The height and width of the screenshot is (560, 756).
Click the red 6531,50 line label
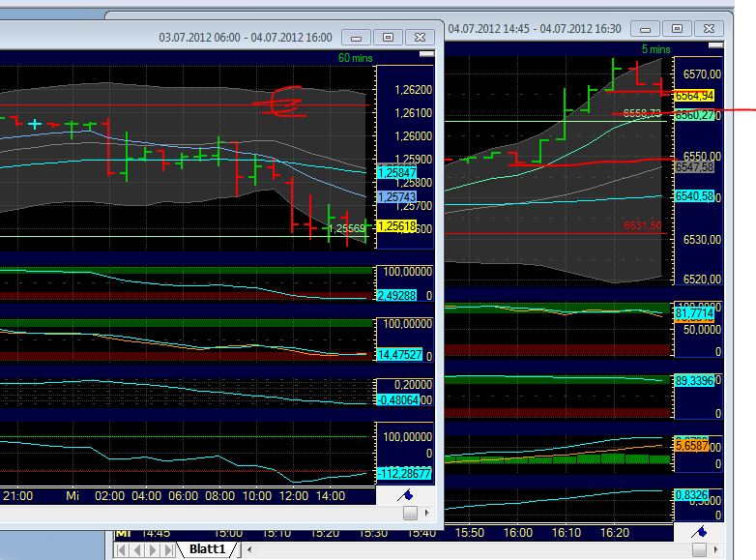click(x=642, y=225)
